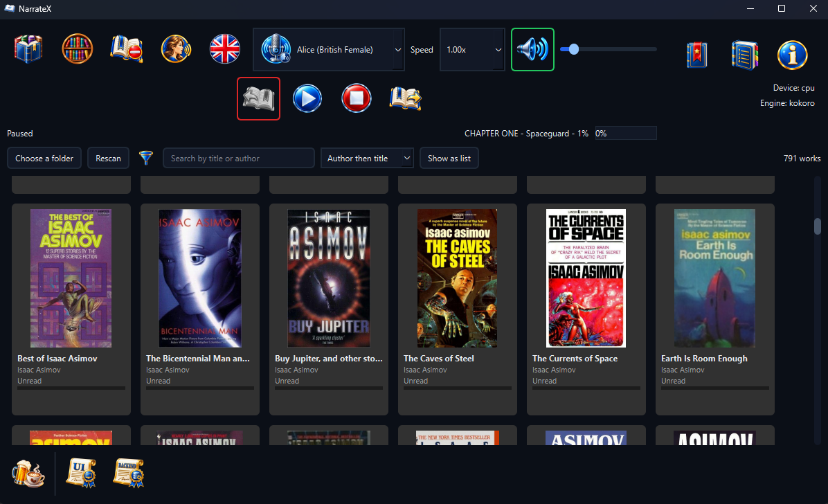This screenshot has width=828, height=504.
Task: Open the Speed 1.00x dropdown
Action: [472, 50]
